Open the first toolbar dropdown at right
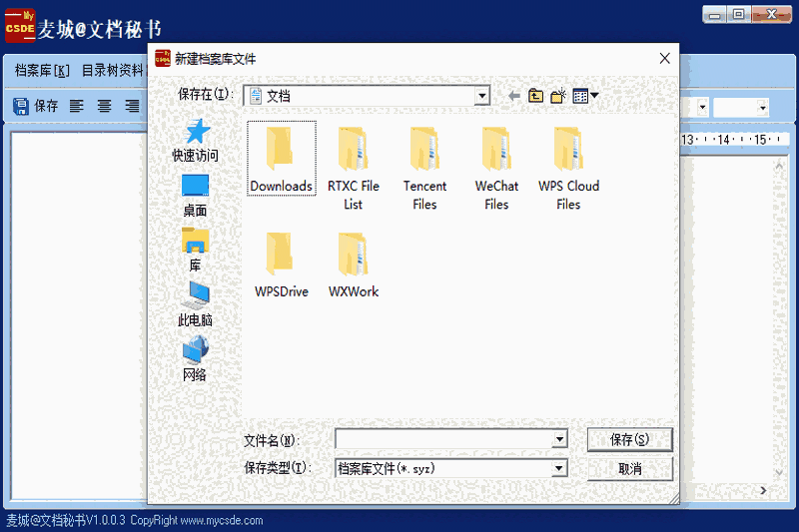Viewport: 799px width, 532px height. click(x=703, y=108)
